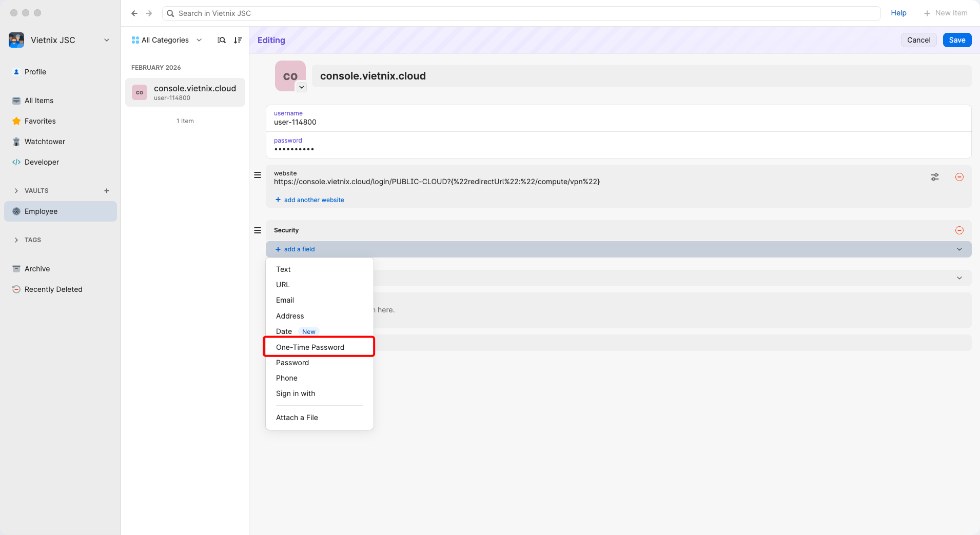The image size is (980, 535).
Task: Click the sort icon above the item list
Action: (238, 40)
